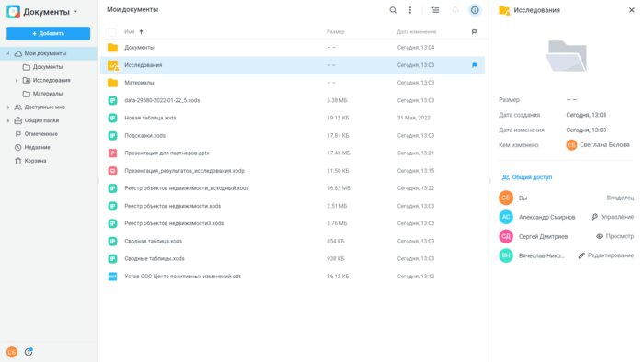Uncheck the selected Исследования row checkbox
Image resolution: width=644 pixels, height=362 pixels.
point(112,65)
